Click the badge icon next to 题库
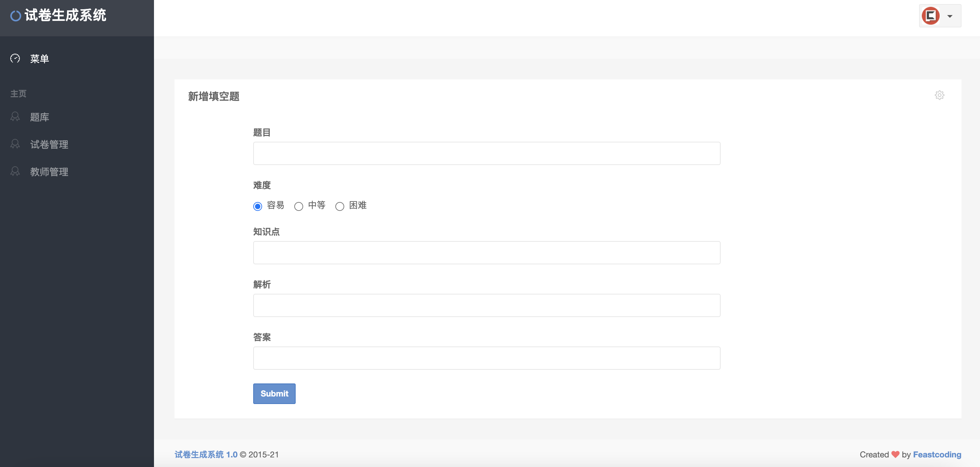This screenshot has width=980, height=467. click(x=15, y=116)
